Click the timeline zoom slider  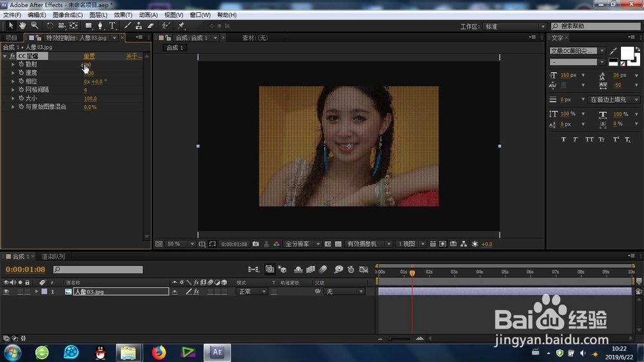(400, 339)
